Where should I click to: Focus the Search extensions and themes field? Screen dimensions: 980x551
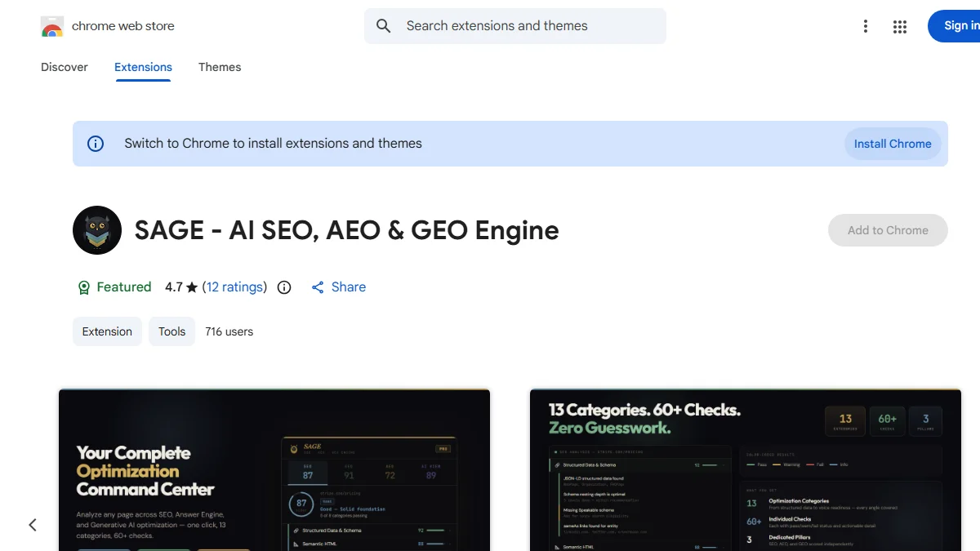(515, 26)
